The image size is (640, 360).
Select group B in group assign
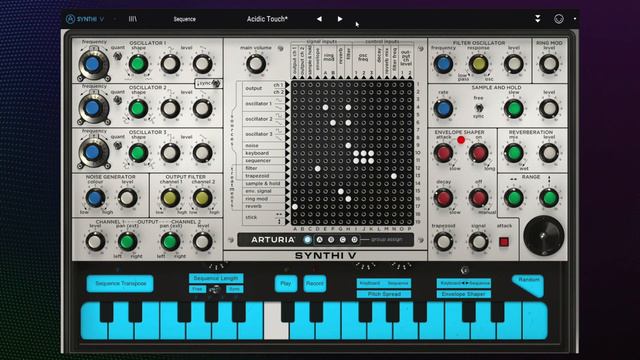pyautogui.click(x=331, y=240)
